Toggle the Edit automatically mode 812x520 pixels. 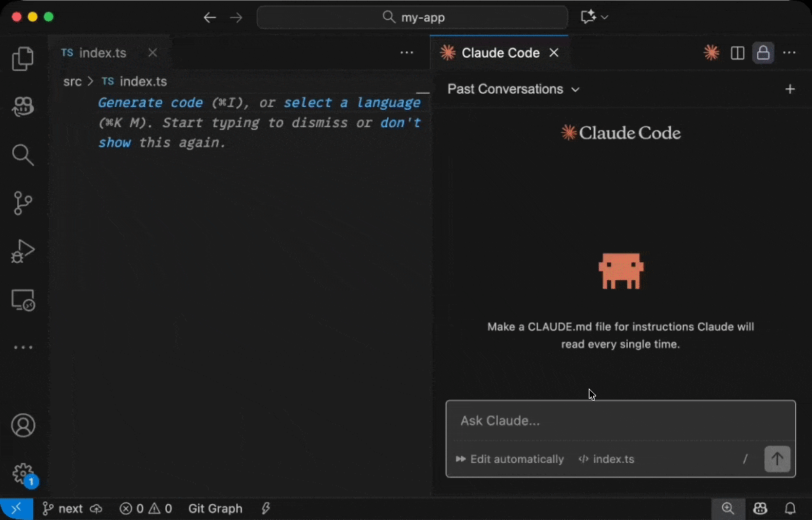[x=510, y=459]
